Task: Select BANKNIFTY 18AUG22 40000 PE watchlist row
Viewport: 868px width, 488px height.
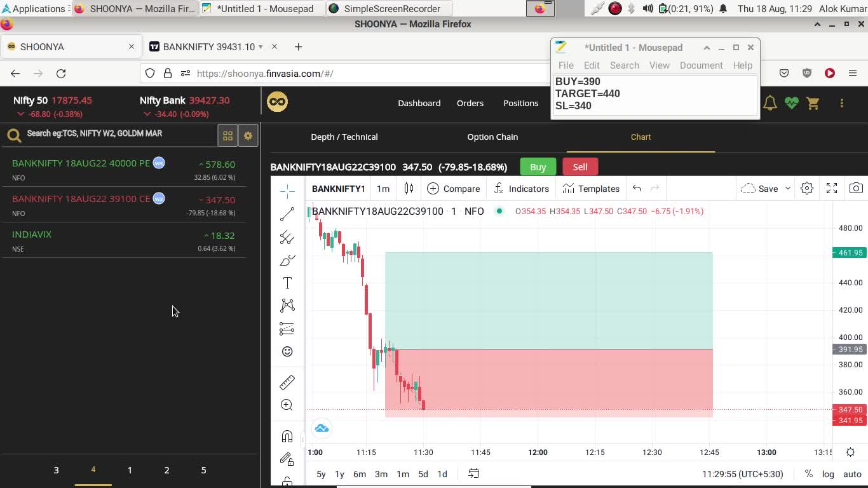Action: 124,170
